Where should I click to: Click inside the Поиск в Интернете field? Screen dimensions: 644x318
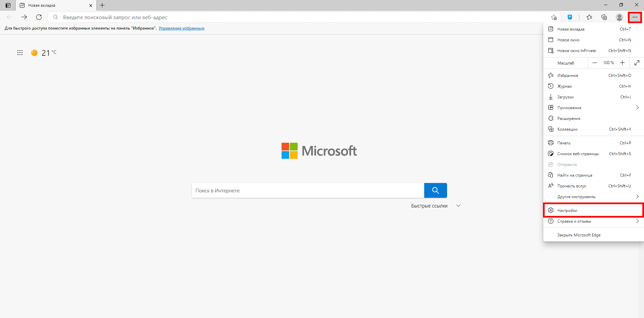tap(302, 190)
